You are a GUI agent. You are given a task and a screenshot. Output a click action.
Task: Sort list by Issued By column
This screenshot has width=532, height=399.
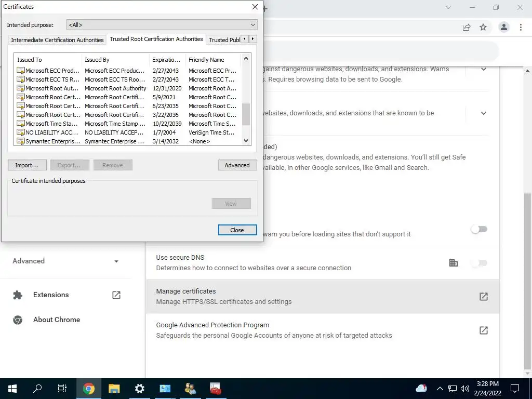(115, 60)
